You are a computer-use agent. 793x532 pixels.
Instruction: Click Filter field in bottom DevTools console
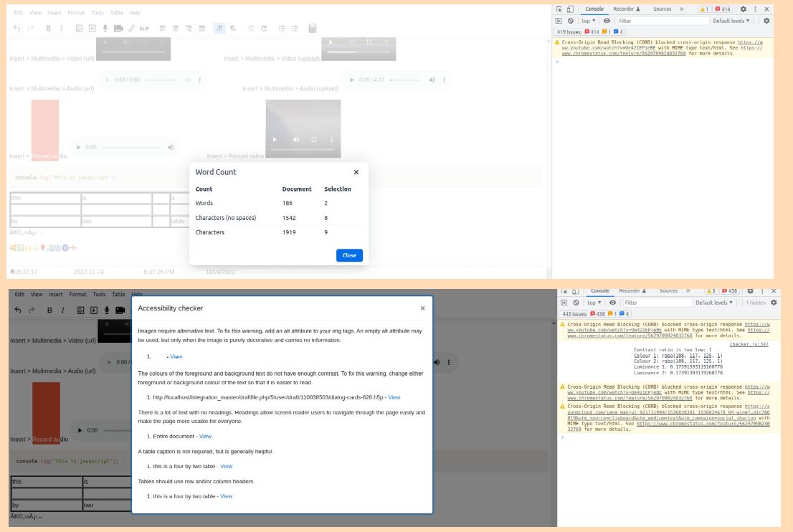(657, 303)
